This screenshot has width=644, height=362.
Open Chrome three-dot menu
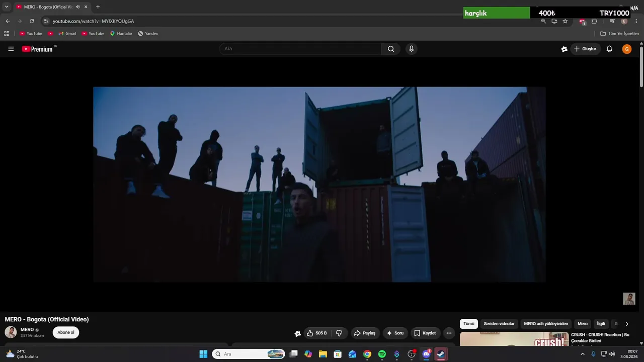click(636, 21)
